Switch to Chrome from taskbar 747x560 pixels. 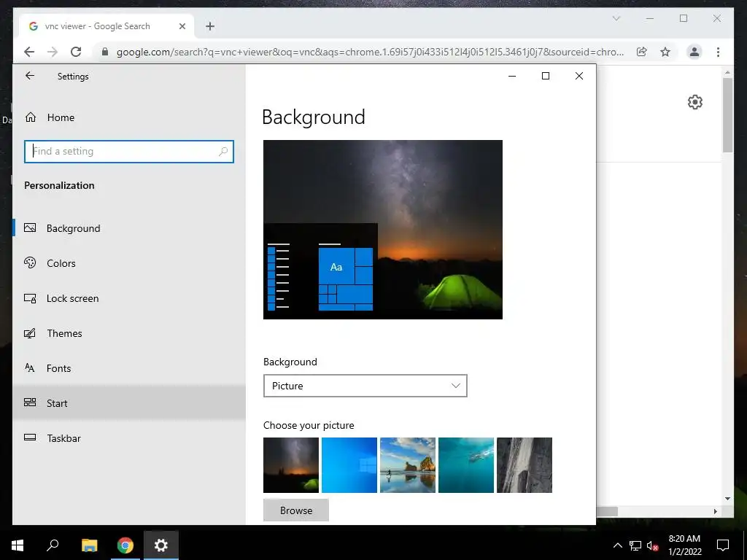coord(125,545)
